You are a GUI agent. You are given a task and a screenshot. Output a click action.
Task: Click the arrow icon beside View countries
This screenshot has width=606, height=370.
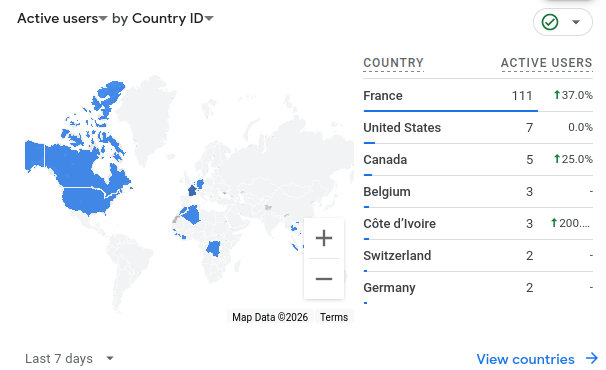(x=592, y=358)
